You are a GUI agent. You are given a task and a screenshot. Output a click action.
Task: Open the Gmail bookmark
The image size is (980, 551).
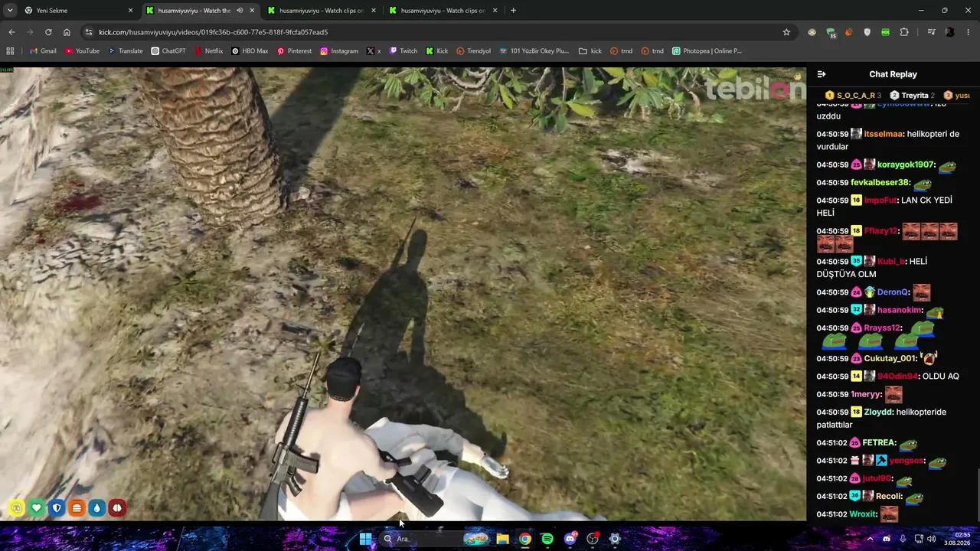point(43,51)
